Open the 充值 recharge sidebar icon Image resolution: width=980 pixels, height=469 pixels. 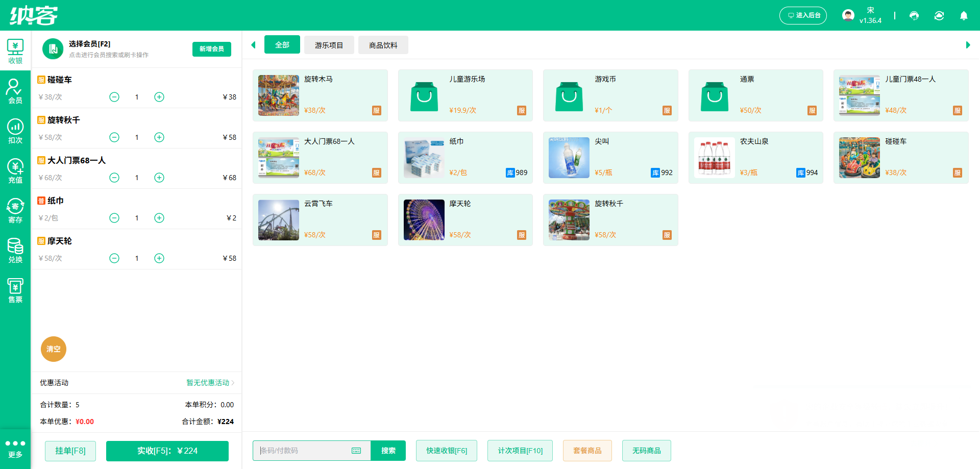15,171
